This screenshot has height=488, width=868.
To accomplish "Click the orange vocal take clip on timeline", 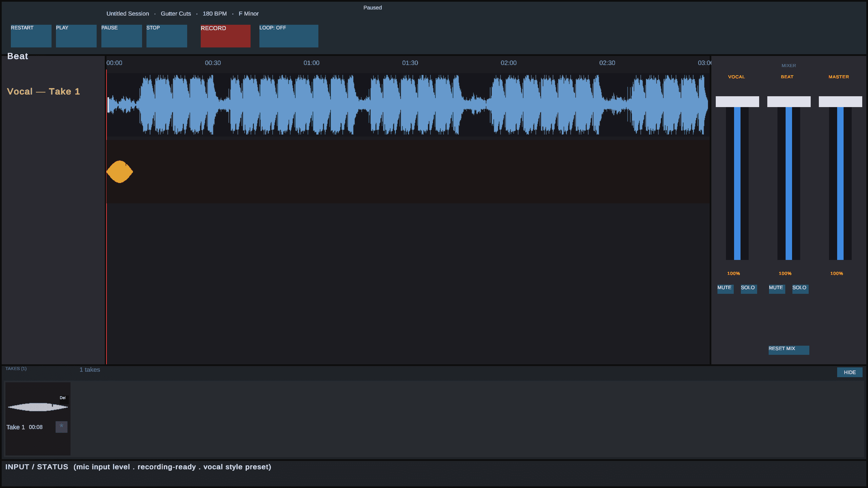I will point(119,172).
